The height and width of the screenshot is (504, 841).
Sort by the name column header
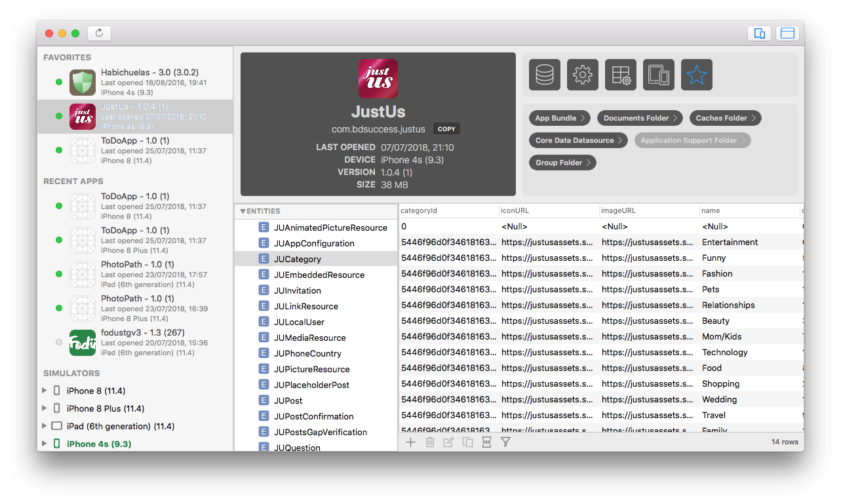(x=747, y=211)
